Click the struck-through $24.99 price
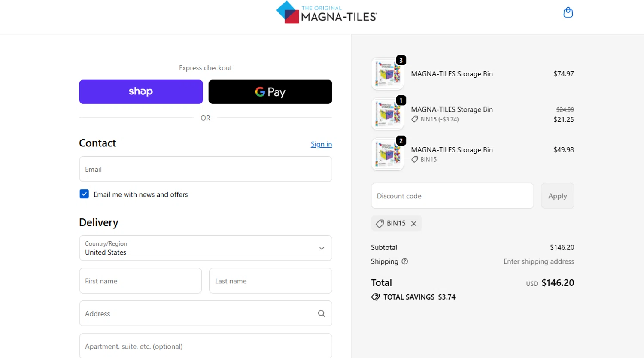Screen dimensions: 644x358 coord(565,110)
